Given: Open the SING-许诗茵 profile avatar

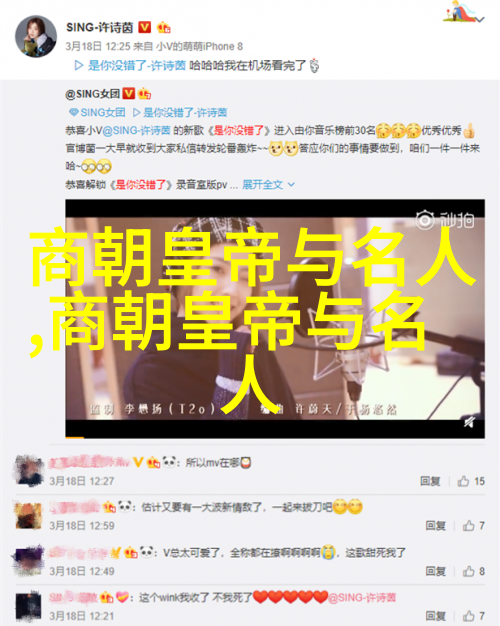Looking at the screenshot, I should [36, 36].
